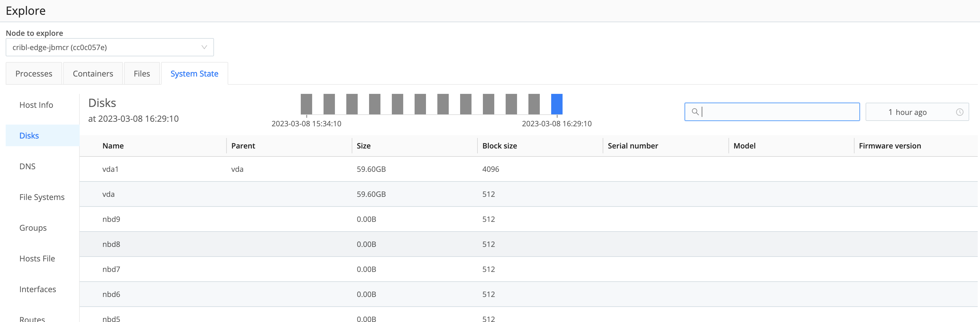The height and width of the screenshot is (322, 980).
Task: Open Interfaces in the sidebar
Action: pos(38,290)
